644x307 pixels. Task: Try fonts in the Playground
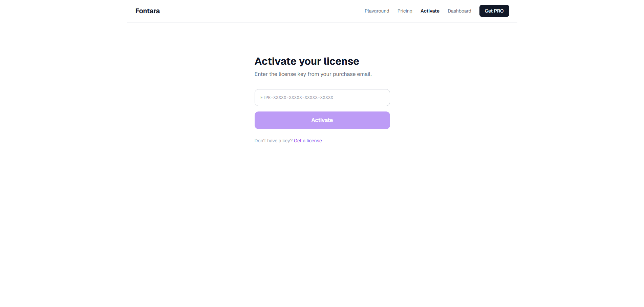click(377, 11)
